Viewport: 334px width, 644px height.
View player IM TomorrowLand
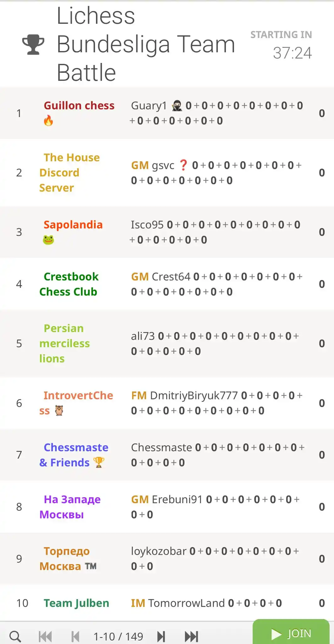(x=178, y=603)
